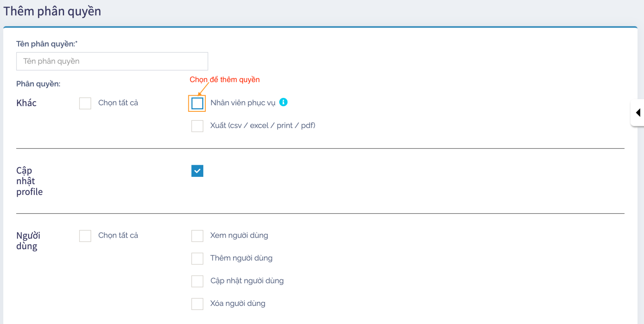Tick the Thêm người dùng checkbox

197,258
